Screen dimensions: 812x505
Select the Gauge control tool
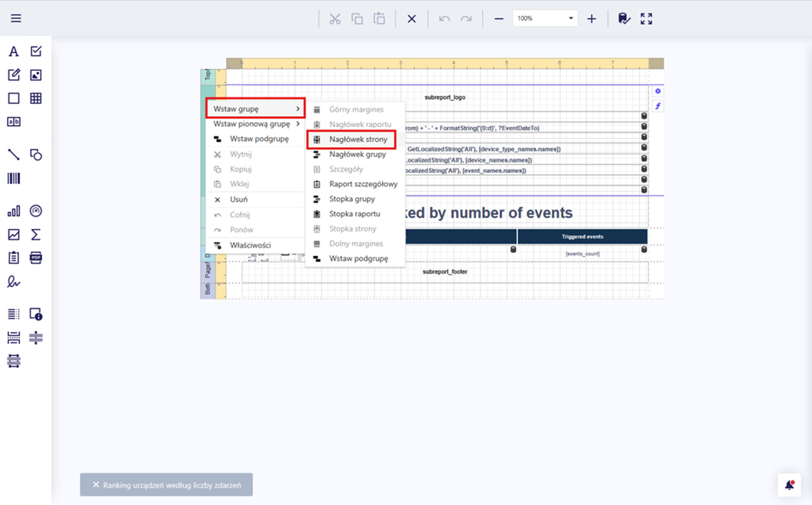click(36, 211)
